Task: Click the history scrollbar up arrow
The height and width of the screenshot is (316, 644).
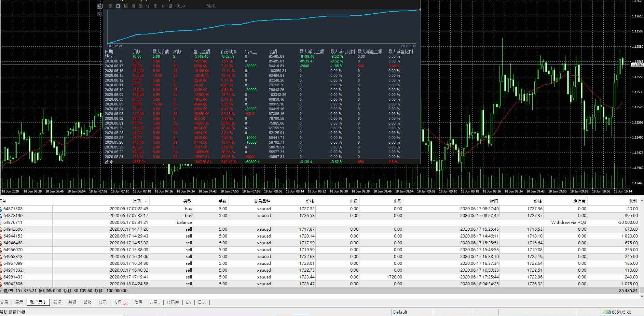Action: tap(642, 201)
